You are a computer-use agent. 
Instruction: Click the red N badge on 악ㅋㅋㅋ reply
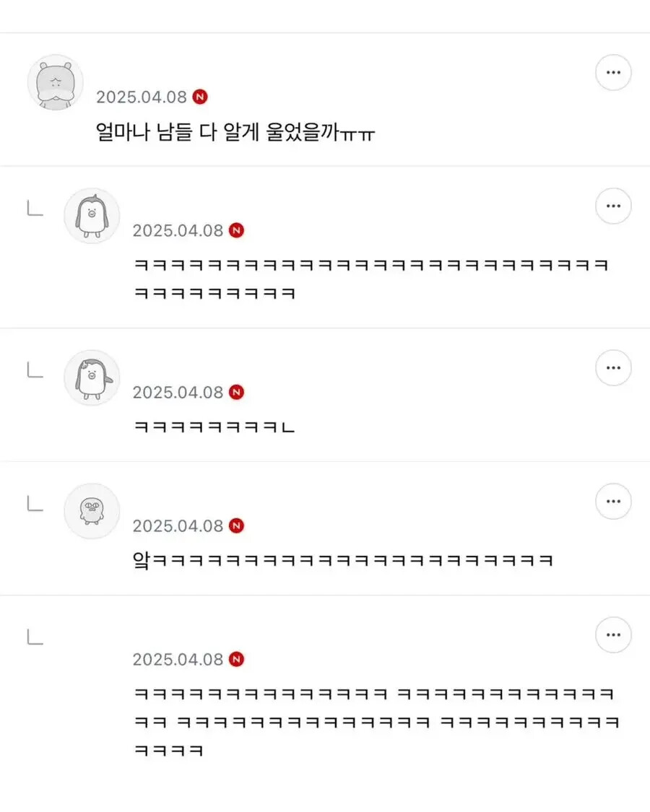click(x=236, y=525)
